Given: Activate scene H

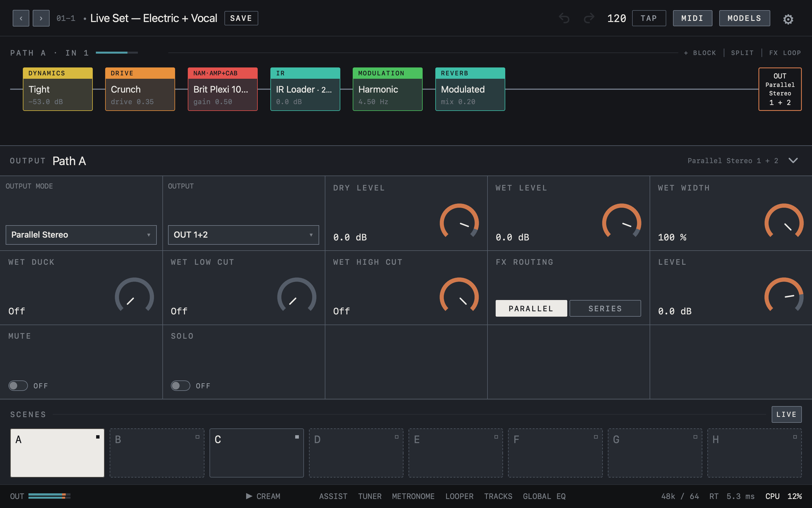Looking at the screenshot, I should (x=754, y=453).
